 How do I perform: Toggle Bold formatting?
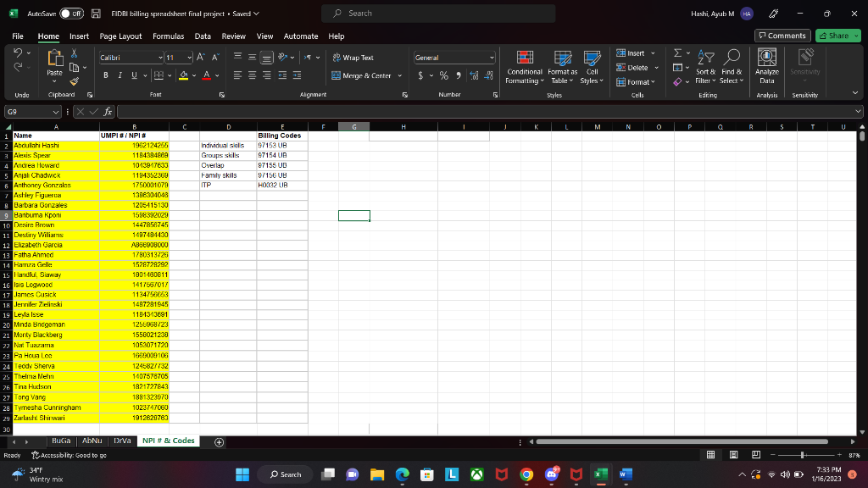point(105,75)
